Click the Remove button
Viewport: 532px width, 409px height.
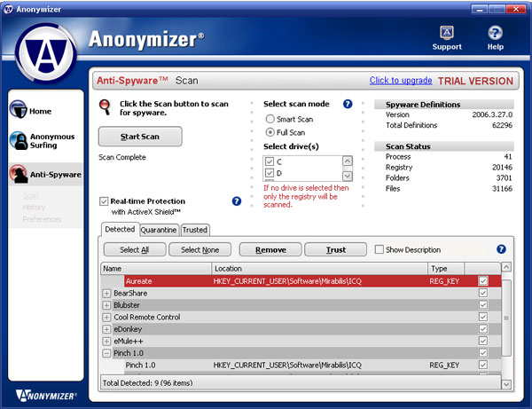(270, 250)
